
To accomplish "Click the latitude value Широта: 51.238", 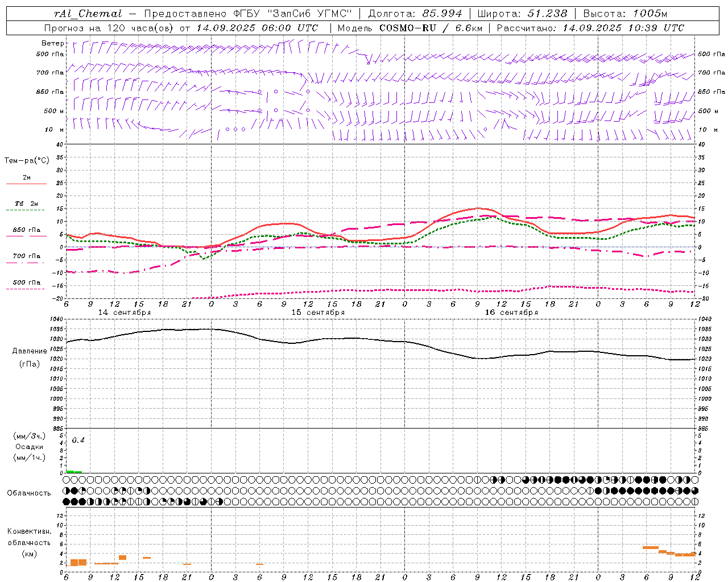I will tap(522, 14).
